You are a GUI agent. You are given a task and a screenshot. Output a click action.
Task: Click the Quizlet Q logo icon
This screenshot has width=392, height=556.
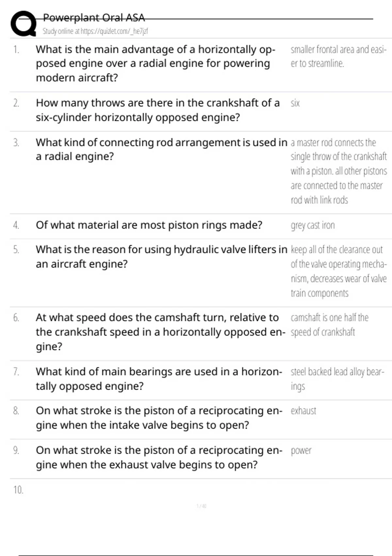point(24,24)
